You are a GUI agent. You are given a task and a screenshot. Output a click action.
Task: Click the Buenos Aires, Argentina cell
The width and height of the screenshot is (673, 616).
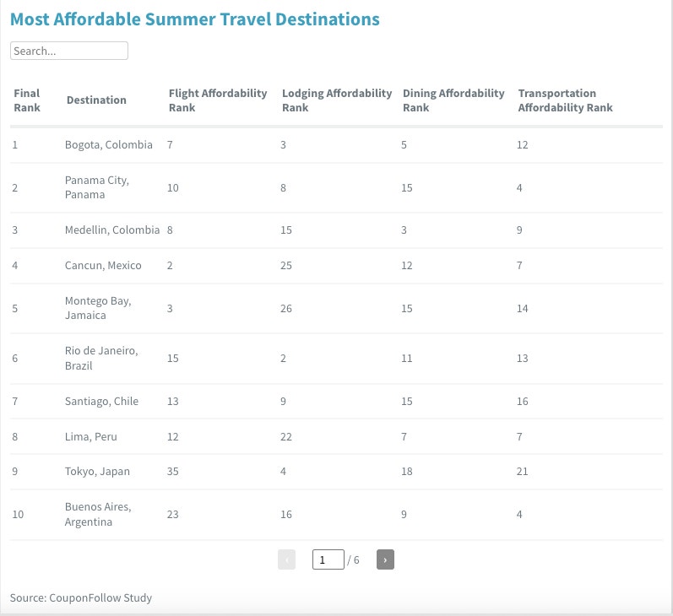click(x=98, y=515)
